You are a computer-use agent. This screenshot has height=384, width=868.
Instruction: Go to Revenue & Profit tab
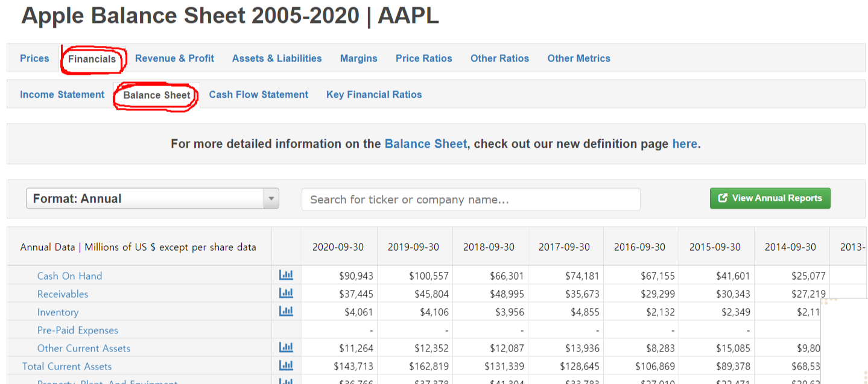(174, 58)
